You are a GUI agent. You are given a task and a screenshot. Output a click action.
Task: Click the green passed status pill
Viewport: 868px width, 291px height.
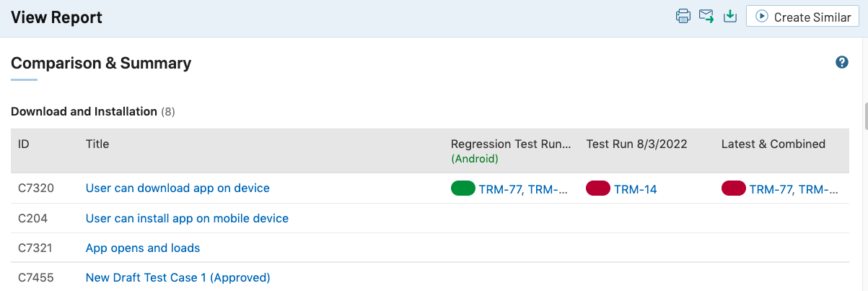(x=463, y=188)
